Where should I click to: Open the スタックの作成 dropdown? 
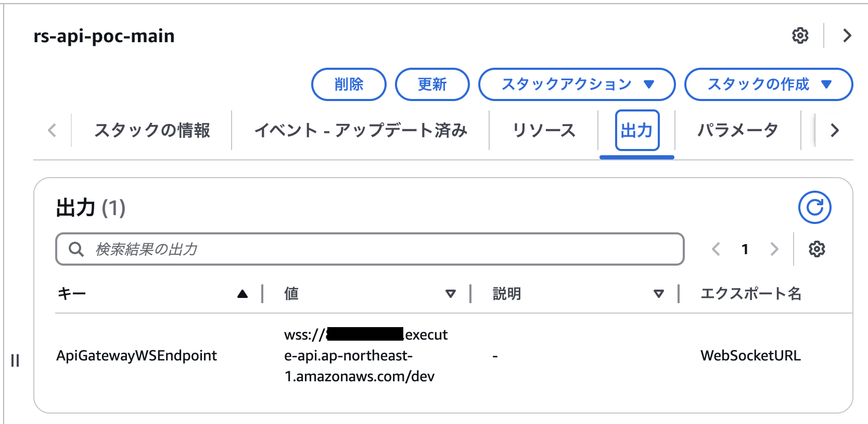pyautogui.click(x=768, y=84)
